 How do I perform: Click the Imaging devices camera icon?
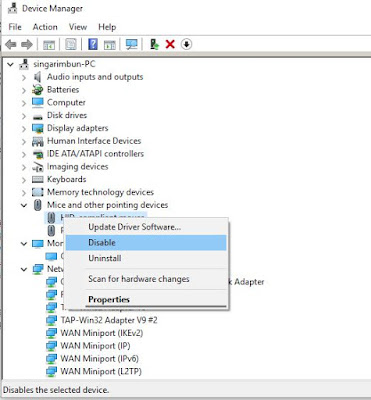38,167
